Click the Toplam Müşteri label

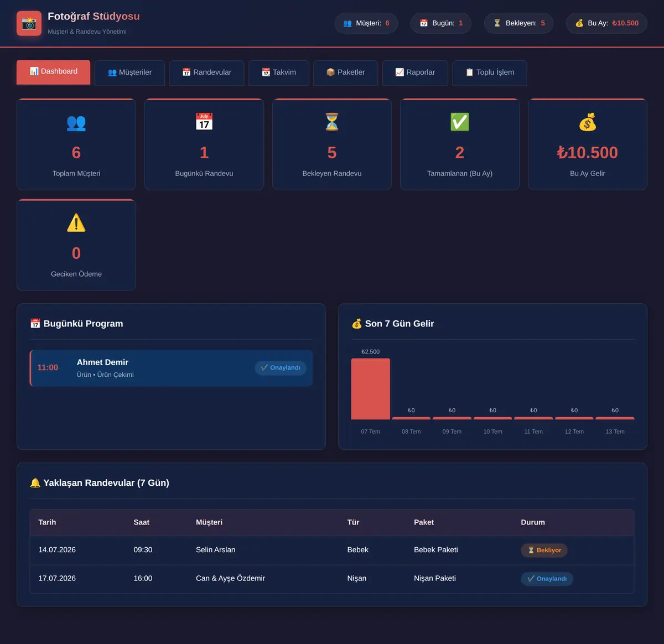pyautogui.click(x=76, y=174)
